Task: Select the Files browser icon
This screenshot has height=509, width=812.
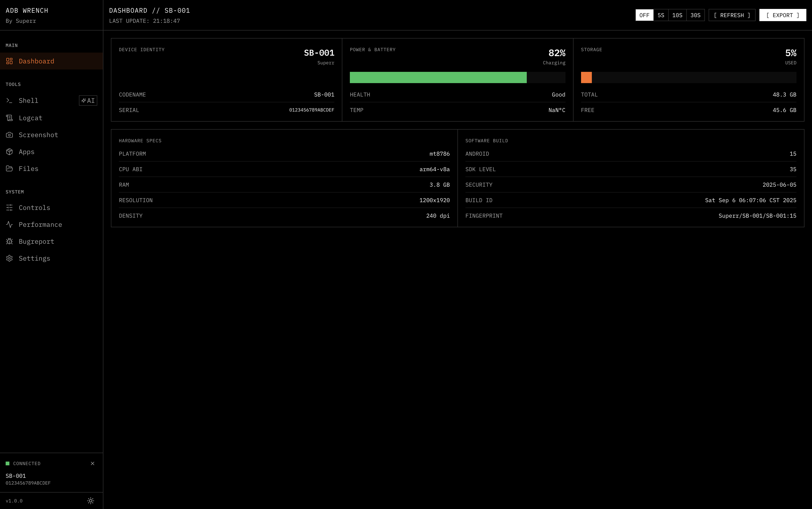Action: (9, 168)
